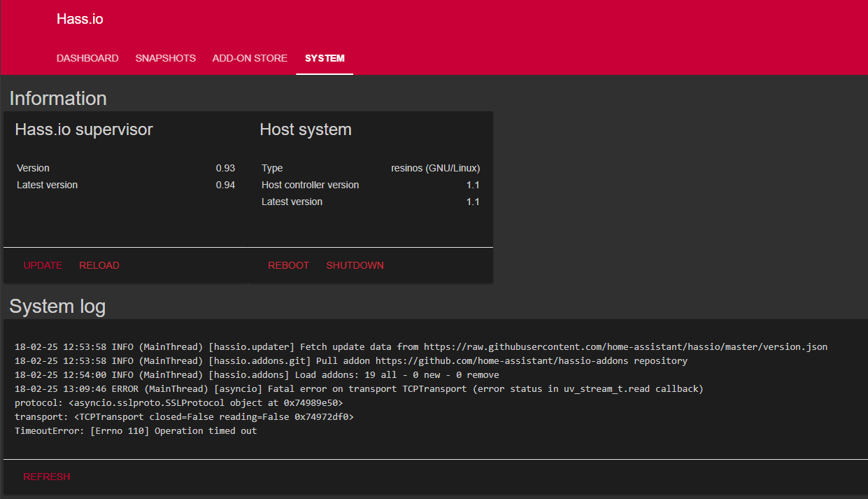This screenshot has height=499, width=868.
Task: Select the Load addons 19 all log line
Action: click(257, 374)
